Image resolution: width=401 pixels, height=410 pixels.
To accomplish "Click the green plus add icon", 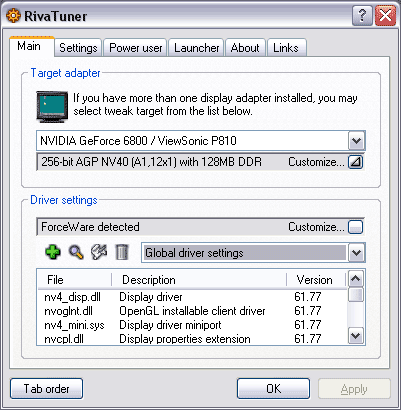I will coord(53,252).
